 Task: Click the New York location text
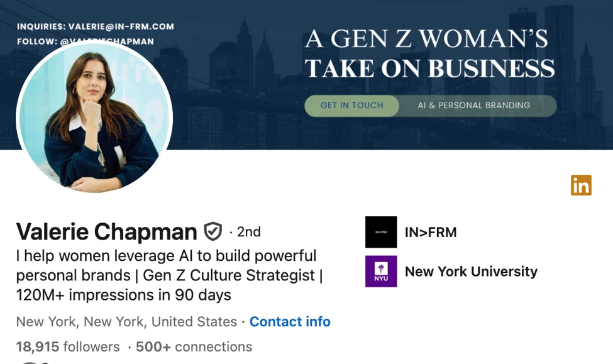coord(126,321)
